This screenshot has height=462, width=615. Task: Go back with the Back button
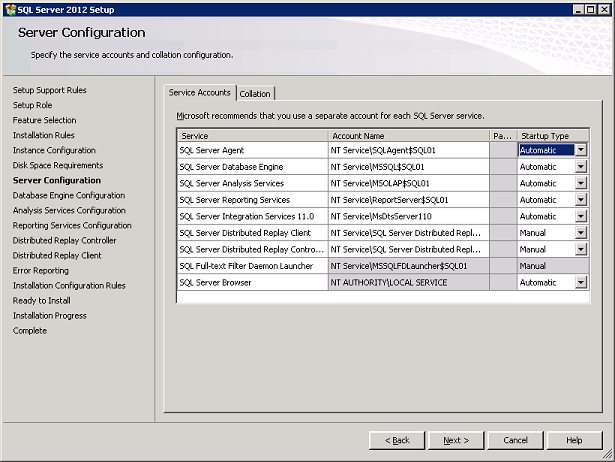(397, 440)
